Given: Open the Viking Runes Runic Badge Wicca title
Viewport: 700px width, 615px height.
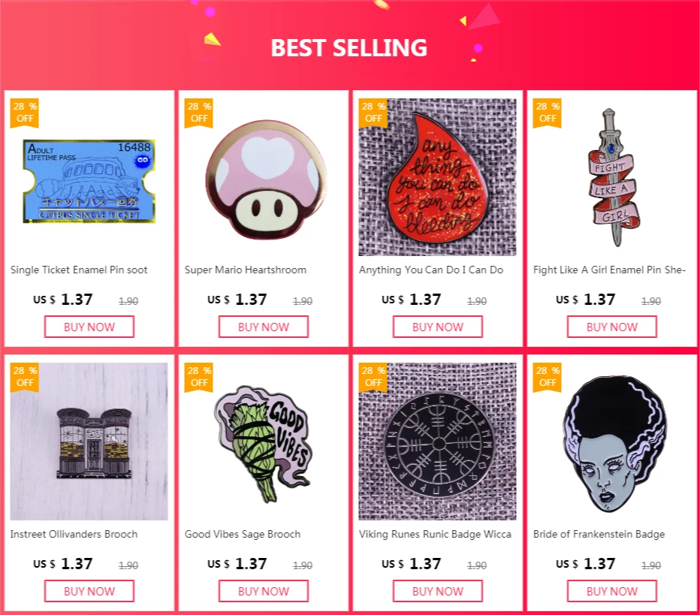Looking at the screenshot, I should point(436,534).
